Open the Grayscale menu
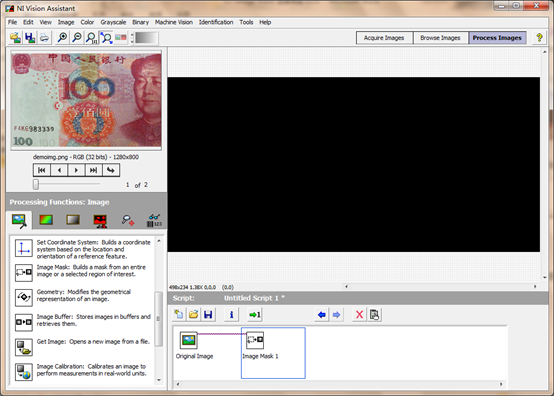The image size is (554, 396). [x=113, y=22]
